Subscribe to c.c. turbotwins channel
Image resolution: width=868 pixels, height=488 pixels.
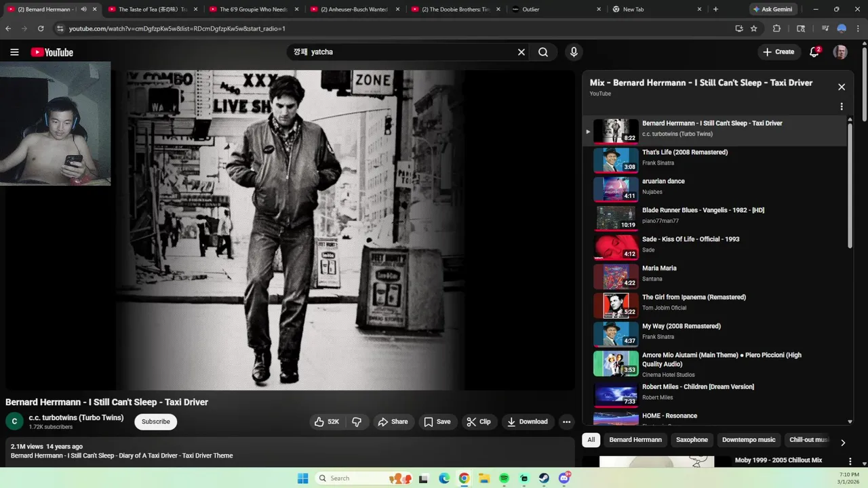click(x=156, y=422)
